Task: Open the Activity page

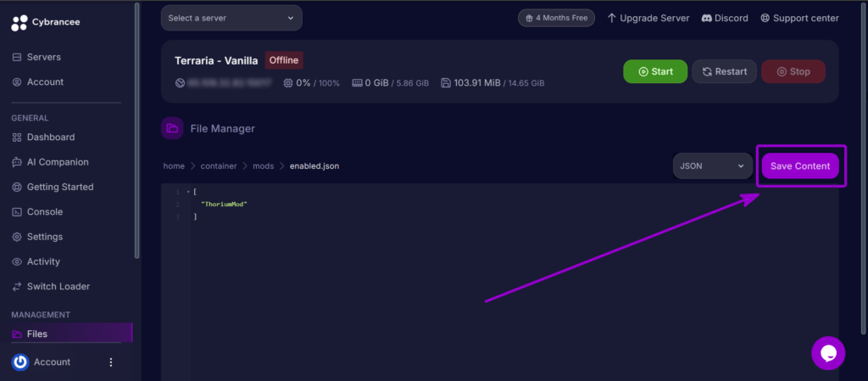Action: (43, 261)
